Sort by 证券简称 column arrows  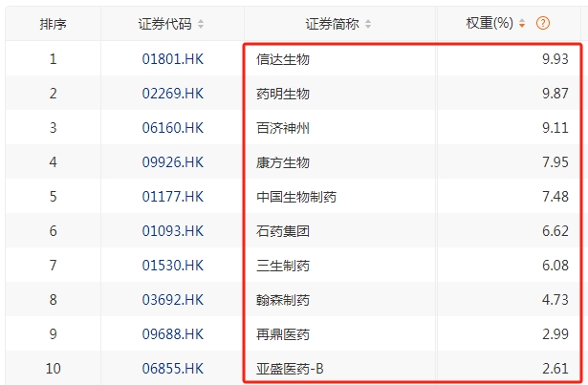[368, 24]
